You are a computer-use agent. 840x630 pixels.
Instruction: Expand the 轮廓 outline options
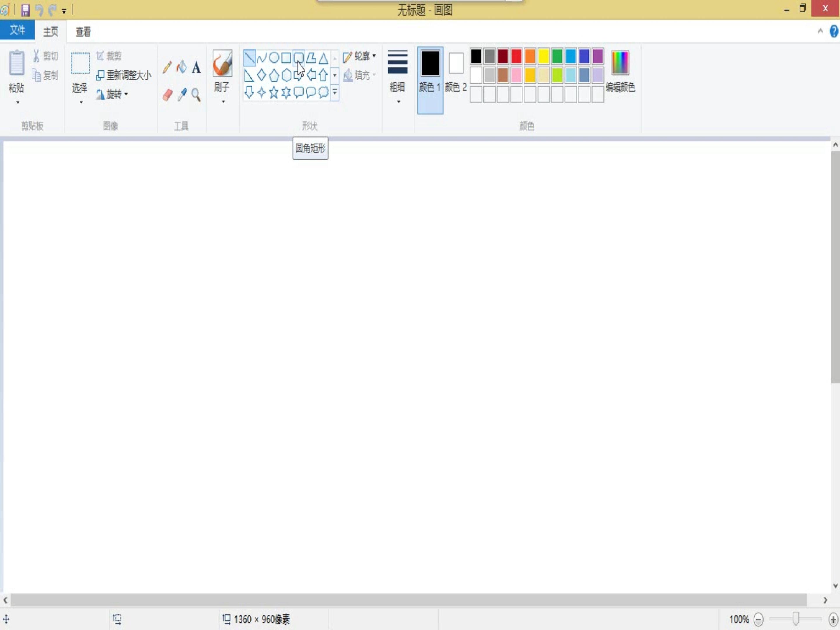tap(359, 56)
